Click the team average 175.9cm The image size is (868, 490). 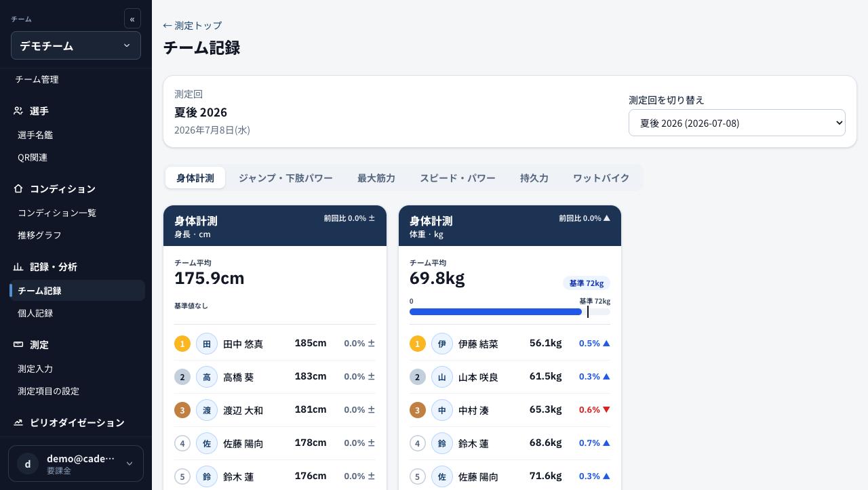pyautogui.click(x=210, y=278)
